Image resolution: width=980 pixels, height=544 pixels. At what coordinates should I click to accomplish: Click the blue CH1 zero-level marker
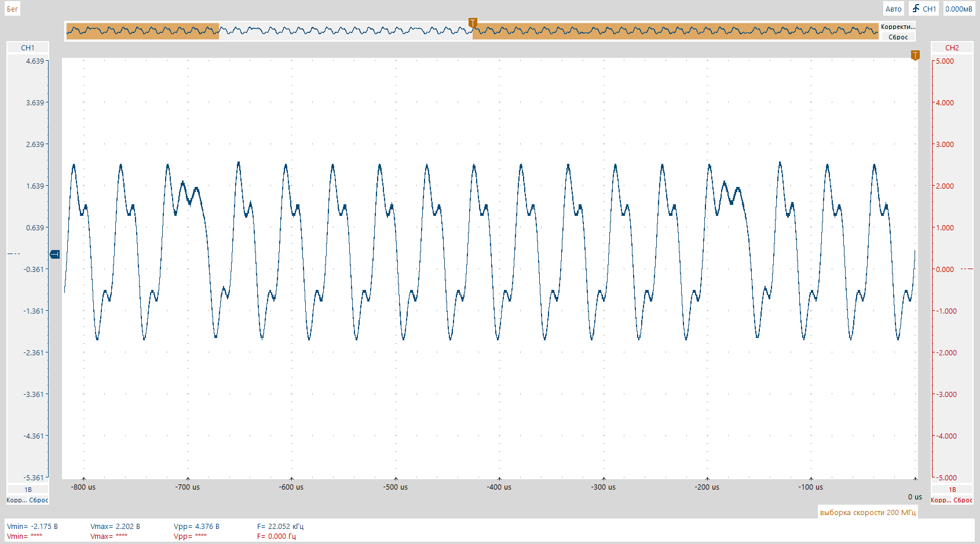[x=55, y=254]
